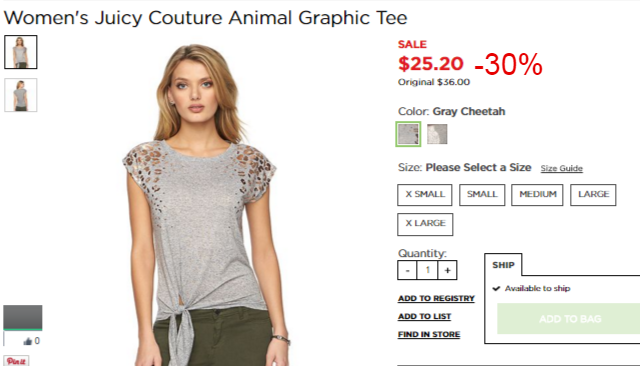Screen dimensions: 640x366
Task: Click ADD TO REGISTRY link
Action: 436,299
